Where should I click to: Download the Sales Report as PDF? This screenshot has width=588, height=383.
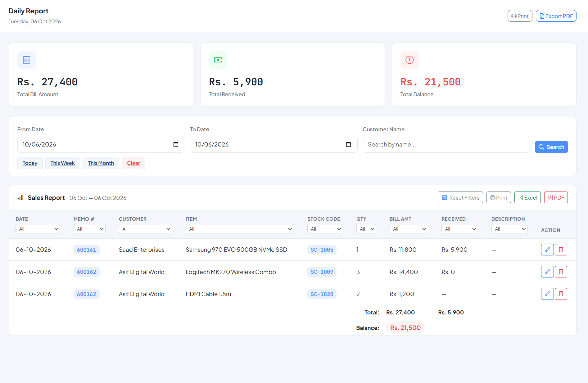pos(556,197)
